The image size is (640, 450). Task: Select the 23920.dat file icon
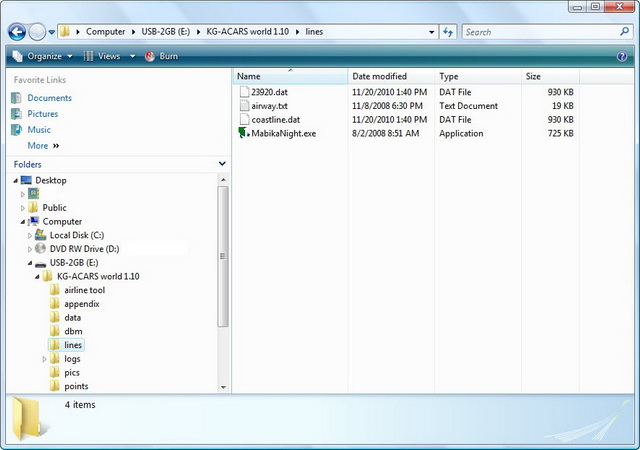(244, 92)
